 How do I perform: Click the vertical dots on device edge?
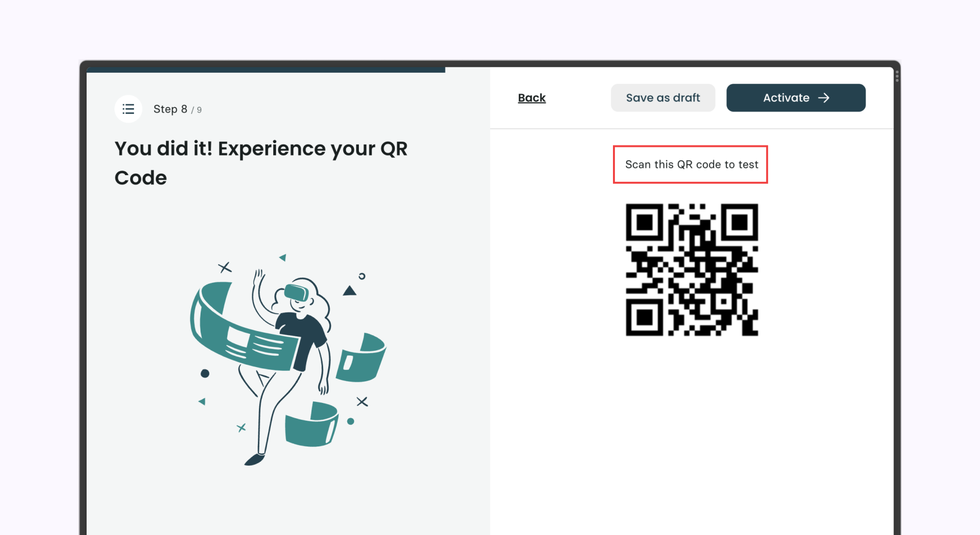897,76
